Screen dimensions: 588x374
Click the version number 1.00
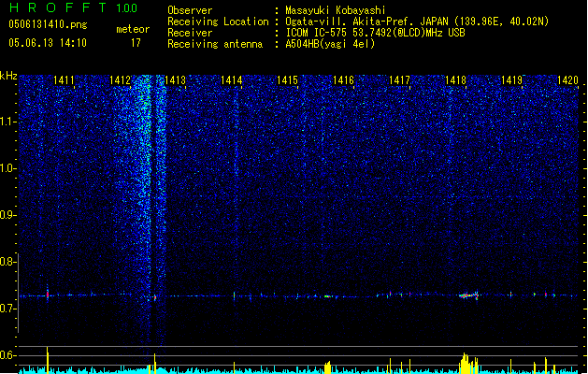[126, 7]
